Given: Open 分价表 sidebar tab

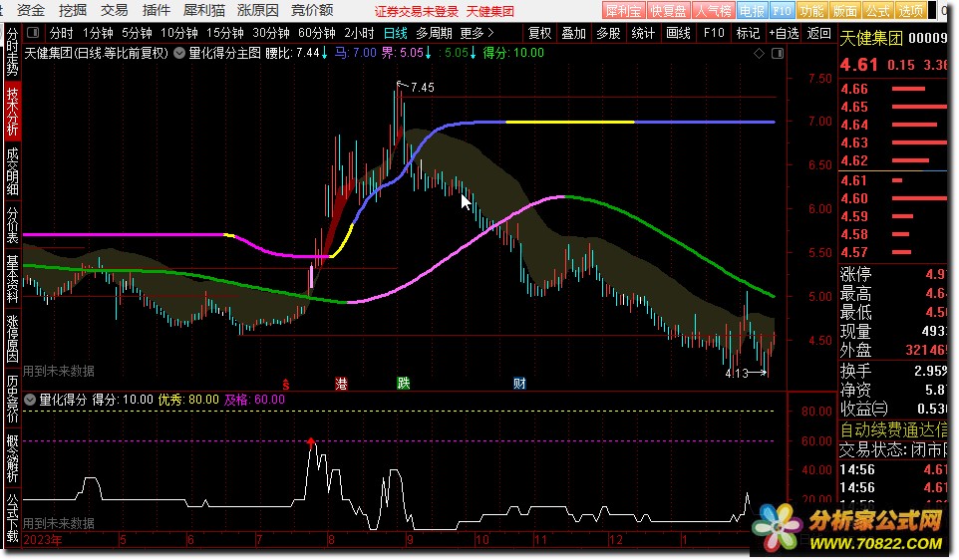Looking at the screenshot, I should click(12, 224).
